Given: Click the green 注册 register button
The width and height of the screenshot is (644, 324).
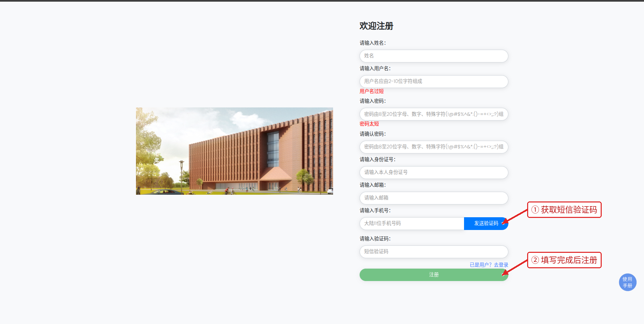Looking at the screenshot, I should [434, 275].
